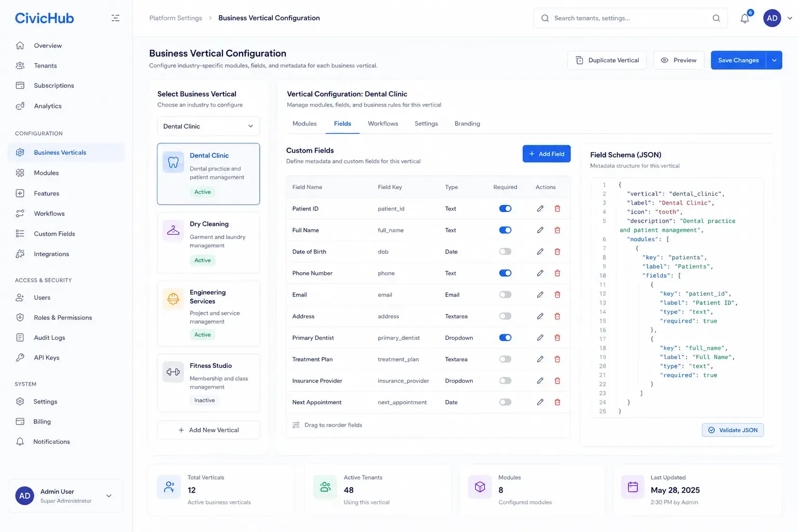Image resolution: width=798 pixels, height=532 pixels.
Task: Select the Engineering Services vertical card
Action: [x=208, y=314]
